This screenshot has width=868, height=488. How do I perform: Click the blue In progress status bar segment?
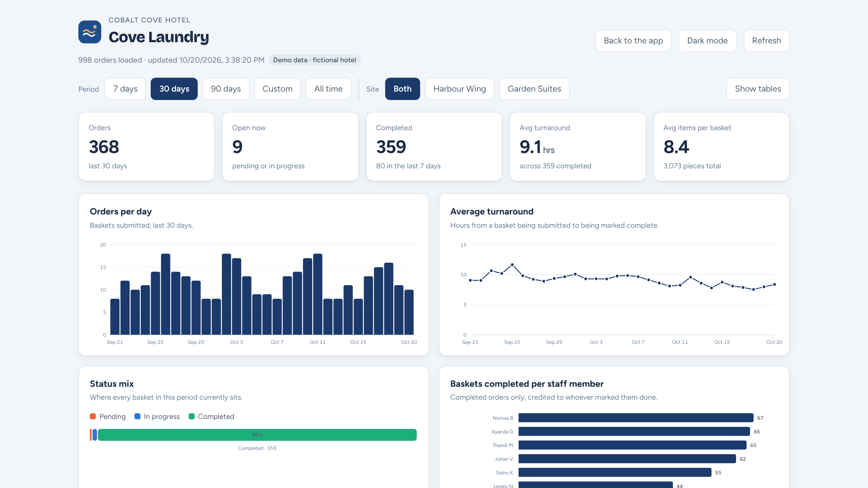(95, 435)
